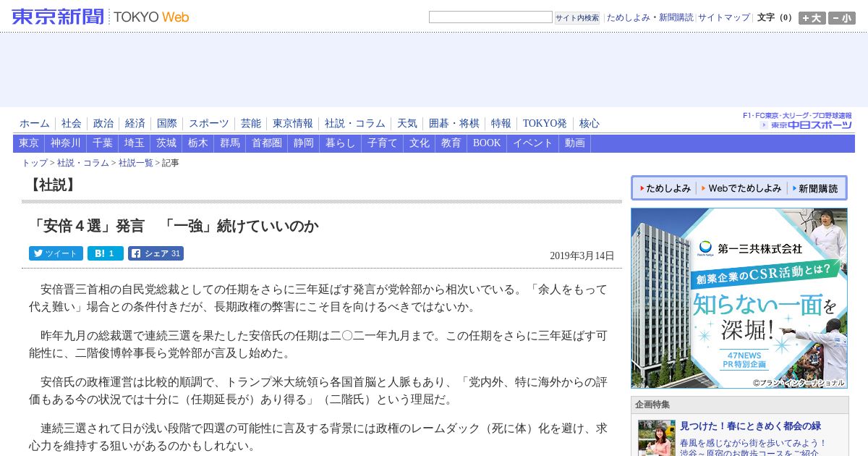Click the Webでためしよみ sidebar button
Image resolution: width=868 pixels, height=456 pixels.
tap(741, 188)
